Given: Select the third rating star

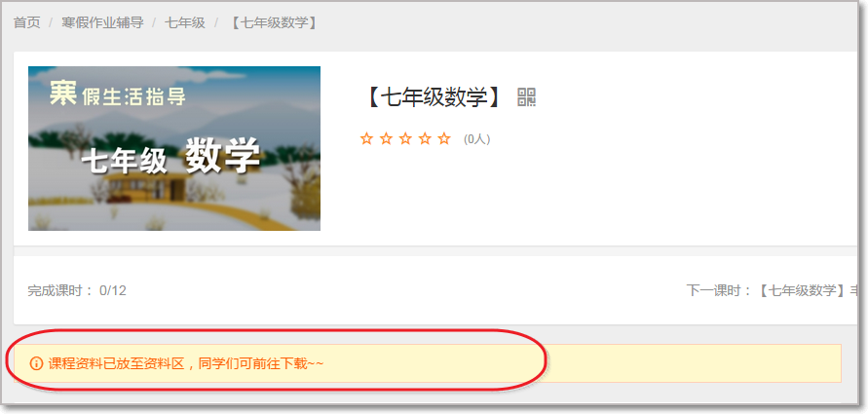Looking at the screenshot, I should click(405, 139).
